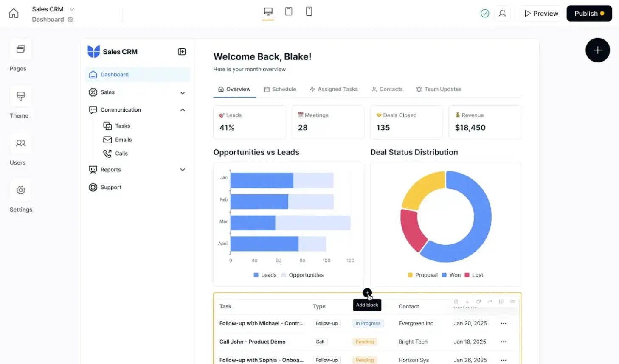Switch to mobile preview mode
The image size is (619, 364).
click(x=309, y=11)
